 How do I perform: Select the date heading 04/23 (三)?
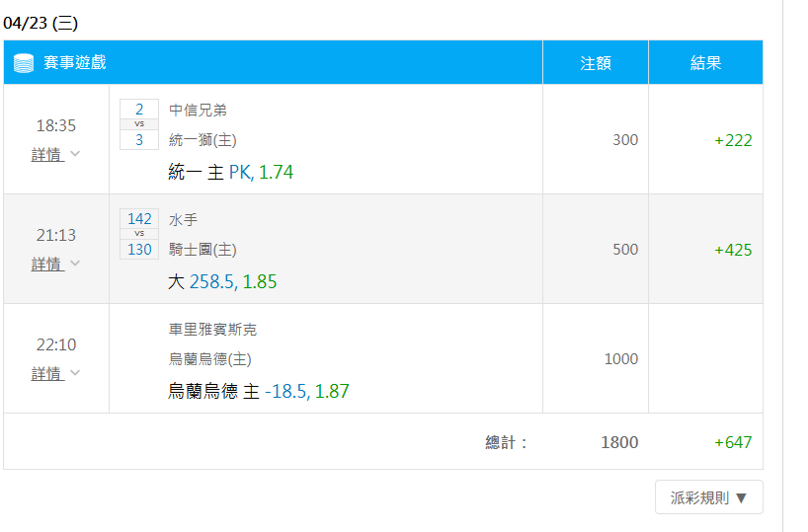tap(40, 23)
